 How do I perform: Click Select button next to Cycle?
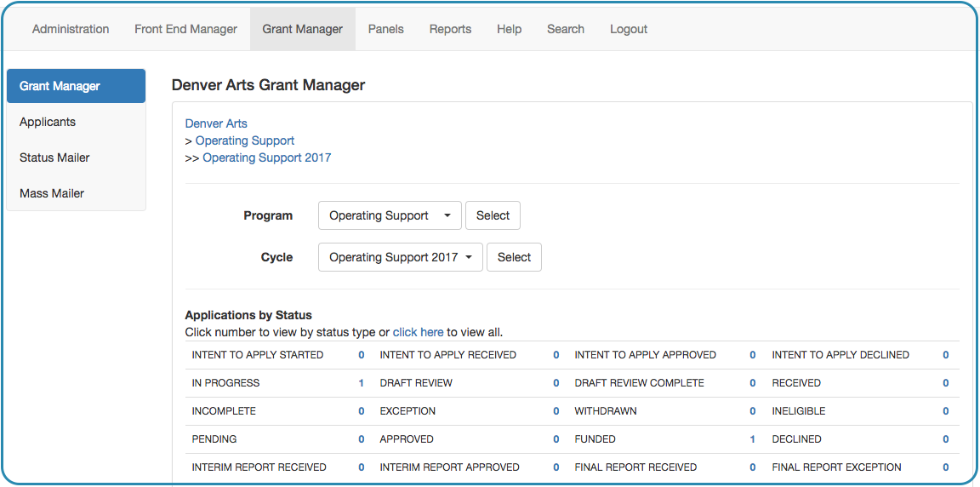(515, 257)
